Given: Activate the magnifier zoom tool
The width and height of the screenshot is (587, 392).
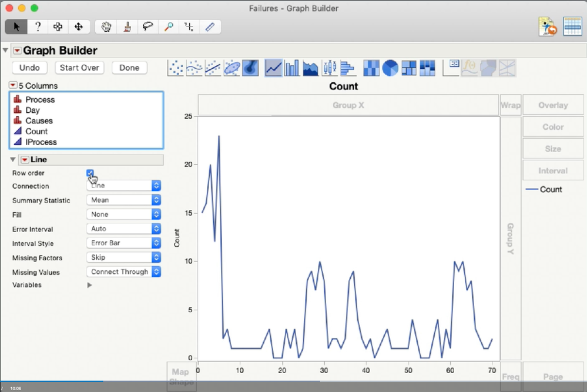Looking at the screenshot, I should pos(169,26).
